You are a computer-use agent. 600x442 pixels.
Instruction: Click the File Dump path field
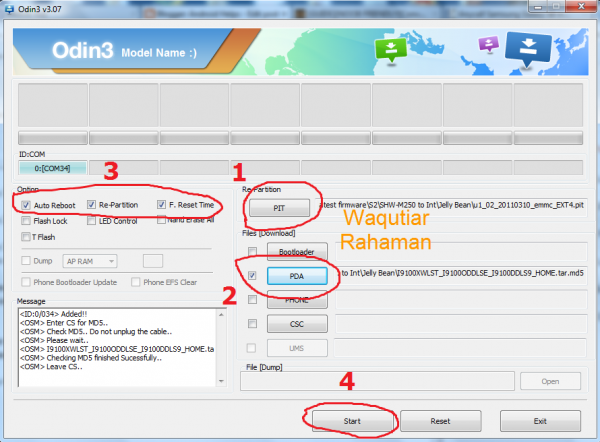pos(377,381)
